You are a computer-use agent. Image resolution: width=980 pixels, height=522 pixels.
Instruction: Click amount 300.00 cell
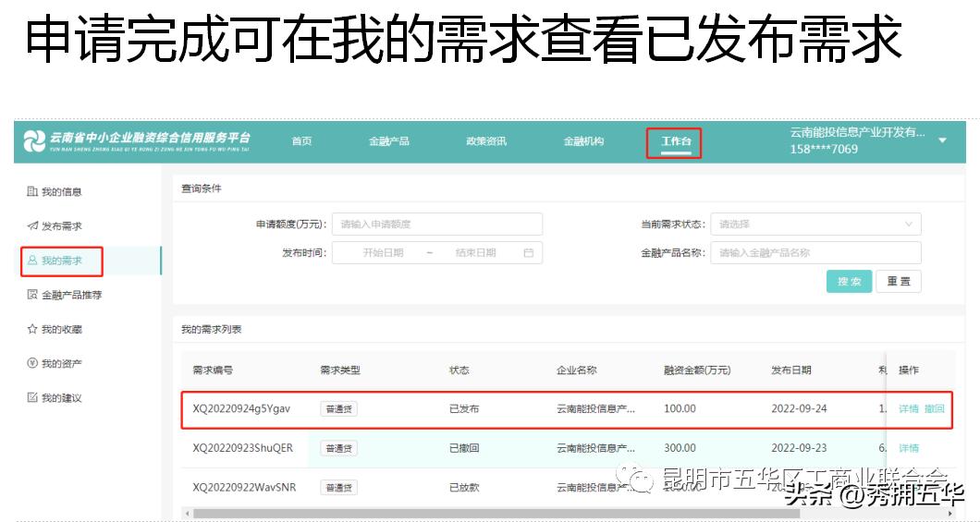tap(680, 448)
